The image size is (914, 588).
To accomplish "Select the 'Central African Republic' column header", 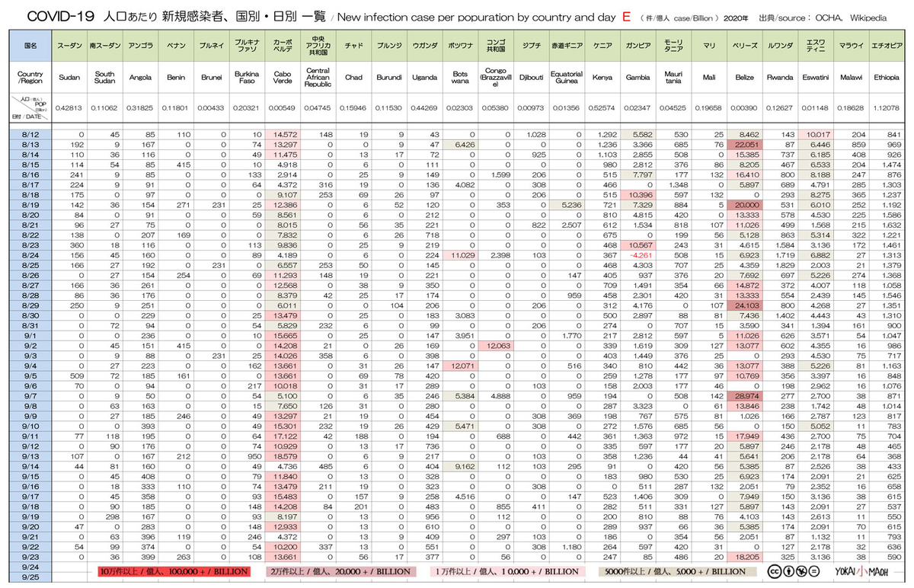I will (318, 78).
